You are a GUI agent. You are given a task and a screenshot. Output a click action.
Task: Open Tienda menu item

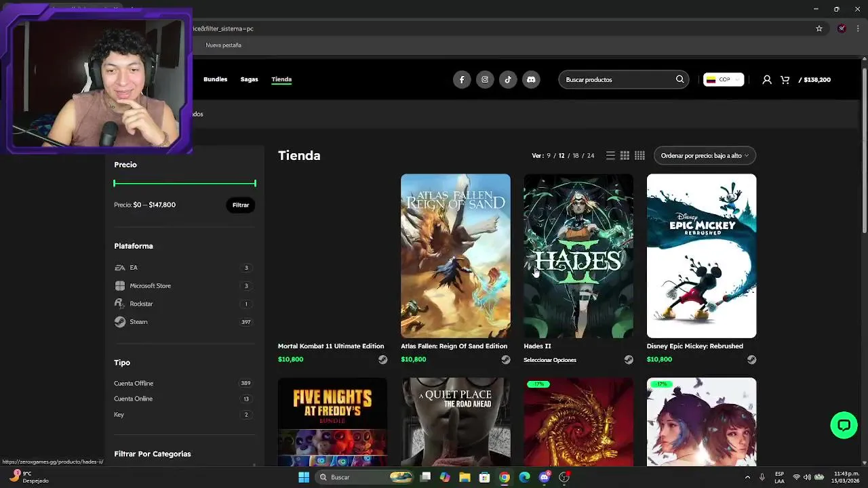coord(281,79)
